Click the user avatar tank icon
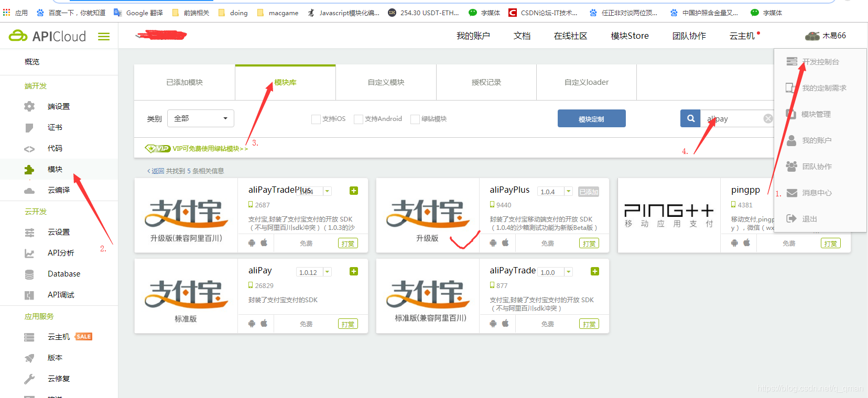Viewport: 868px width, 398px height. (812, 36)
